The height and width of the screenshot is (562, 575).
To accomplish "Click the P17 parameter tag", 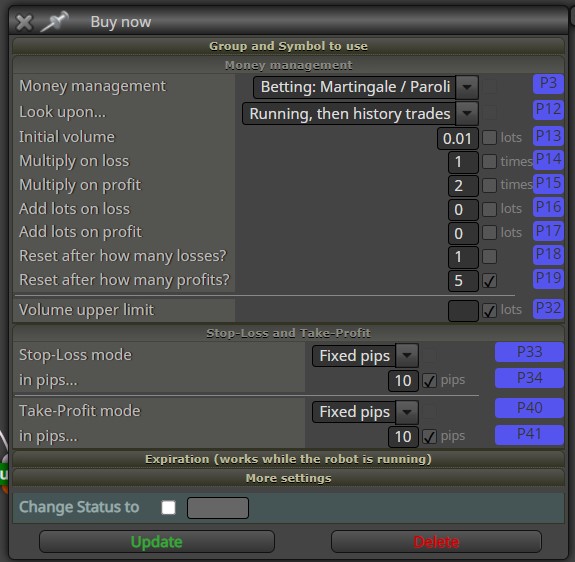I will pos(548,231).
